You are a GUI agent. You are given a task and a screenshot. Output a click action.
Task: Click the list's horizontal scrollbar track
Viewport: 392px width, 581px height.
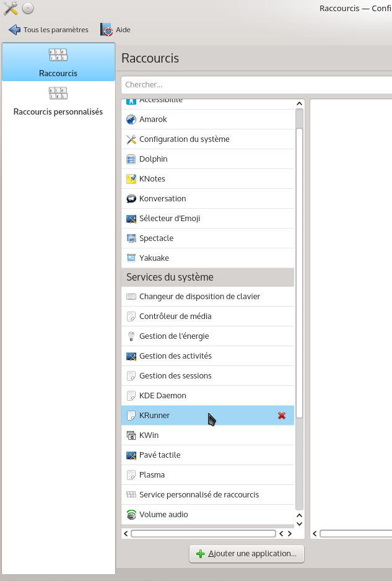[203, 533]
